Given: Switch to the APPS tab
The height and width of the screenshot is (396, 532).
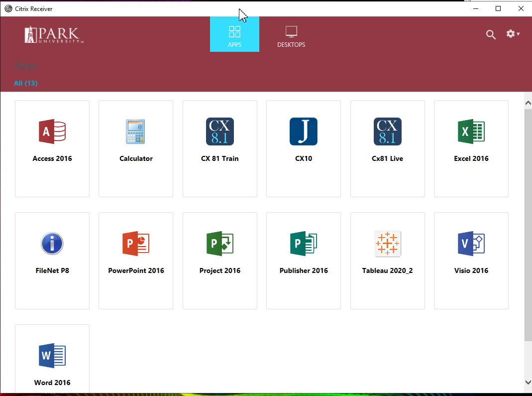Looking at the screenshot, I should pyautogui.click(x=234, y=34).
